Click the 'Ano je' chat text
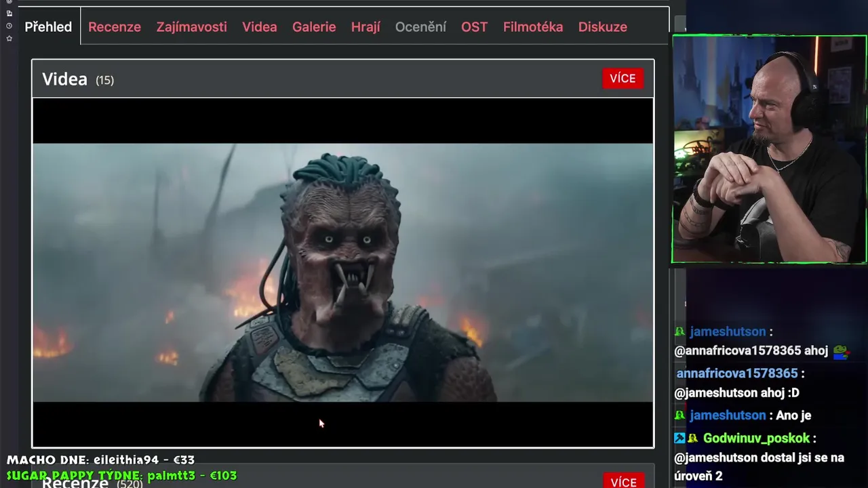Viewport: 868px width, 488px height. (x=792, y=415)
